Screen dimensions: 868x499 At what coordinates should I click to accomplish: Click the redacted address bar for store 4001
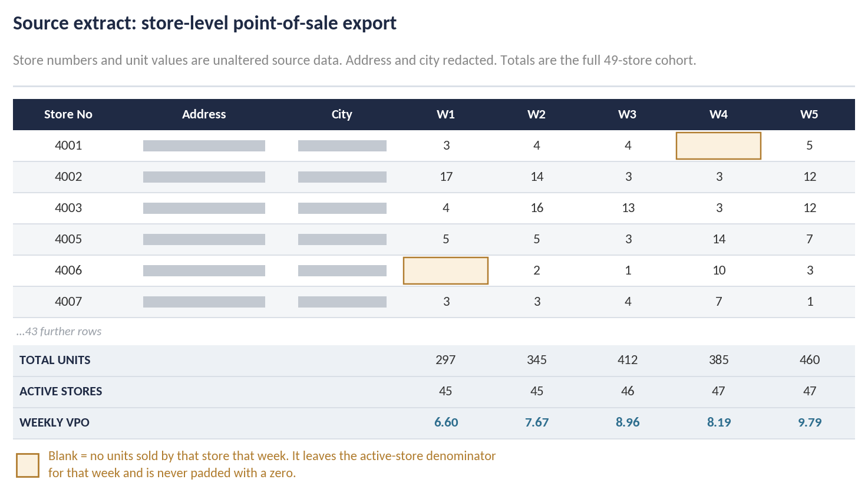point(204,146)
